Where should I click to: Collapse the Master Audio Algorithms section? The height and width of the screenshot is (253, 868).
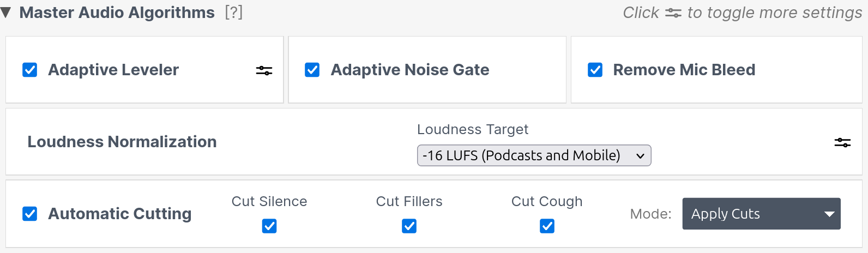(6, 13)
